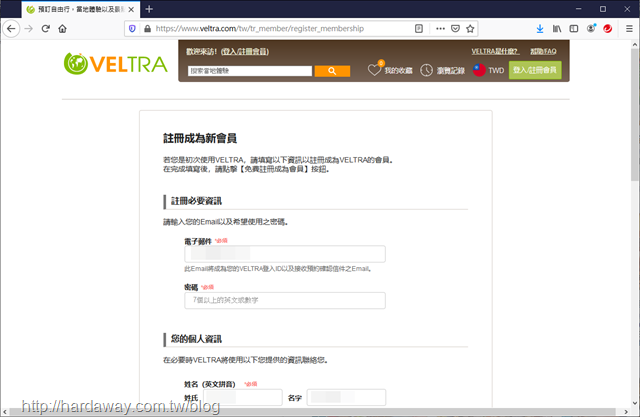This screenshot has width=640, height=417.
Task: Click the vertical page scrollbar
Action: point(635,114)
